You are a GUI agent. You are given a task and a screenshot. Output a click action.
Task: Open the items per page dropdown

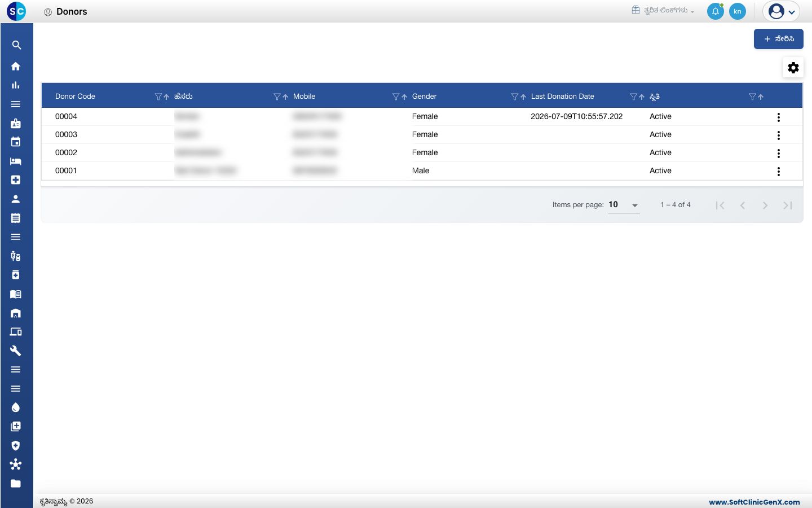(x=624, y=205)
